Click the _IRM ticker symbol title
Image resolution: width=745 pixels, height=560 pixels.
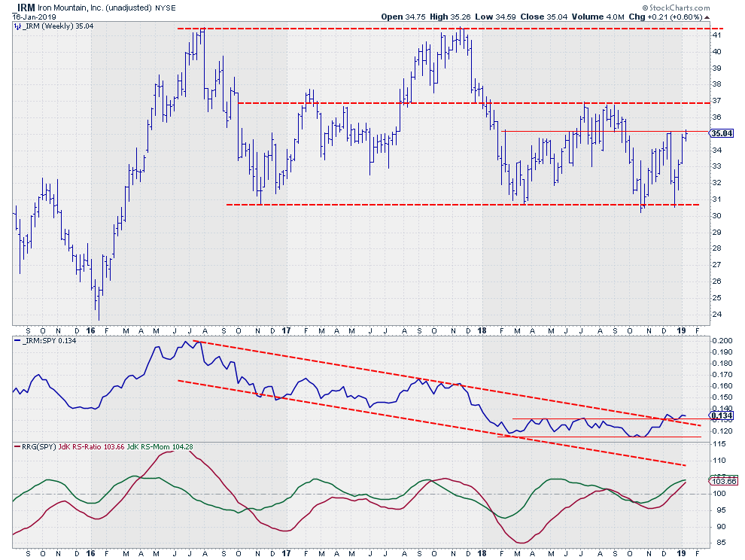pos(23,8)
